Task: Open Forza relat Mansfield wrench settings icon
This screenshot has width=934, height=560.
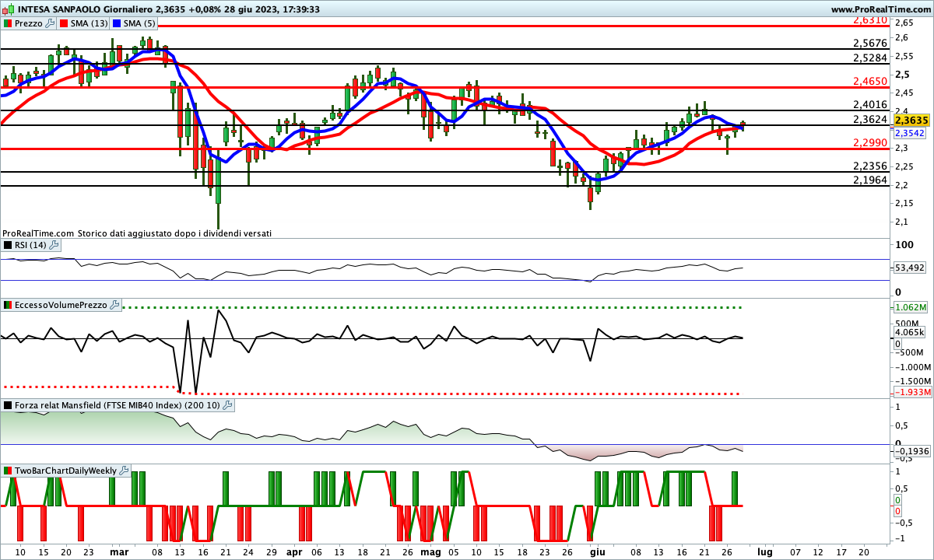Action: (x=227, y=405)
